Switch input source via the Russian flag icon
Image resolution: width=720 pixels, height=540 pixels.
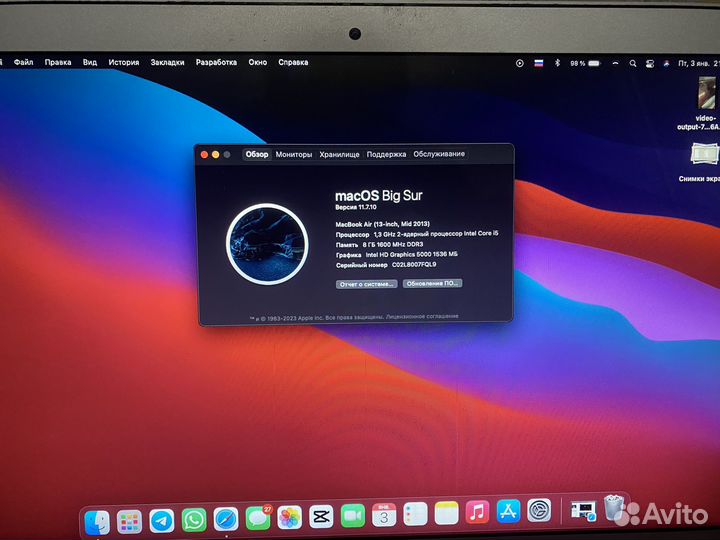pyautogui.click(x=539, y=63)
